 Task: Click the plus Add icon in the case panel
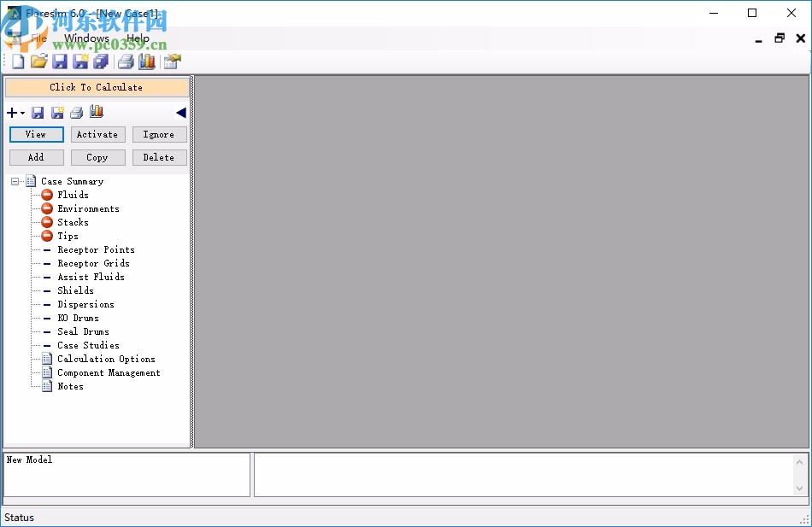click(12, 113)
